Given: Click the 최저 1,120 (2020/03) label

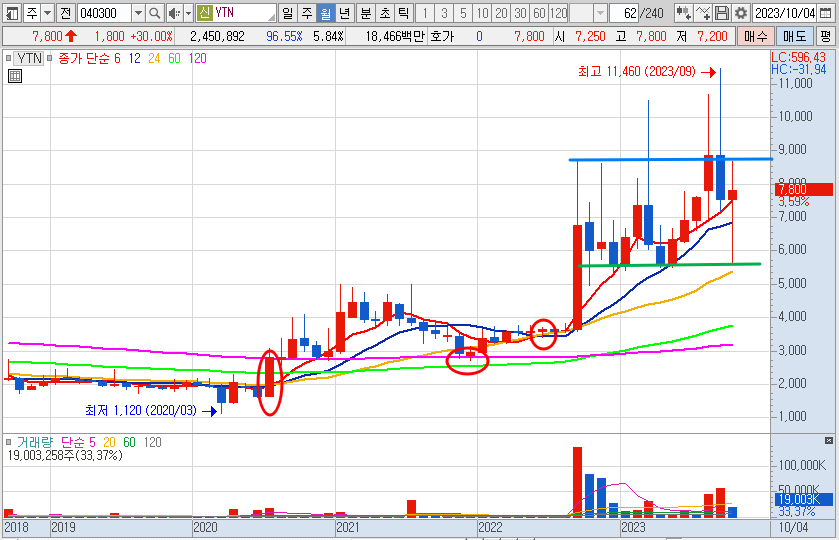Looking at the screenshot, I should click(141, 410).
